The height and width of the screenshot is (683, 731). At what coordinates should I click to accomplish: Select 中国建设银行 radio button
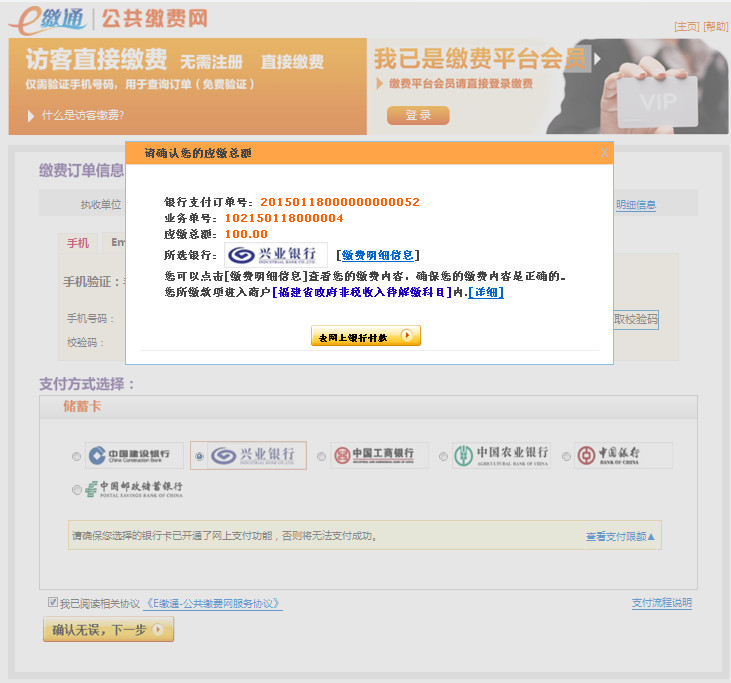pyautogui.click(x=76, y=456)
